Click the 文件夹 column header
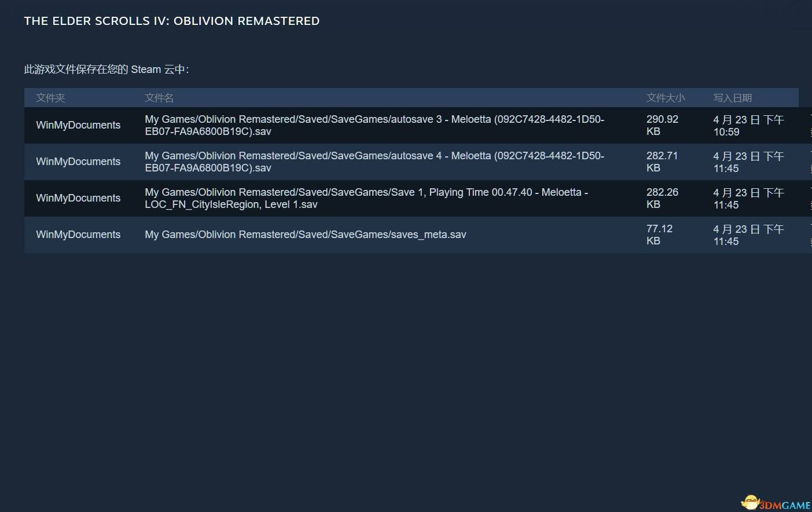The image size is (812, 512). click(50, 98)
